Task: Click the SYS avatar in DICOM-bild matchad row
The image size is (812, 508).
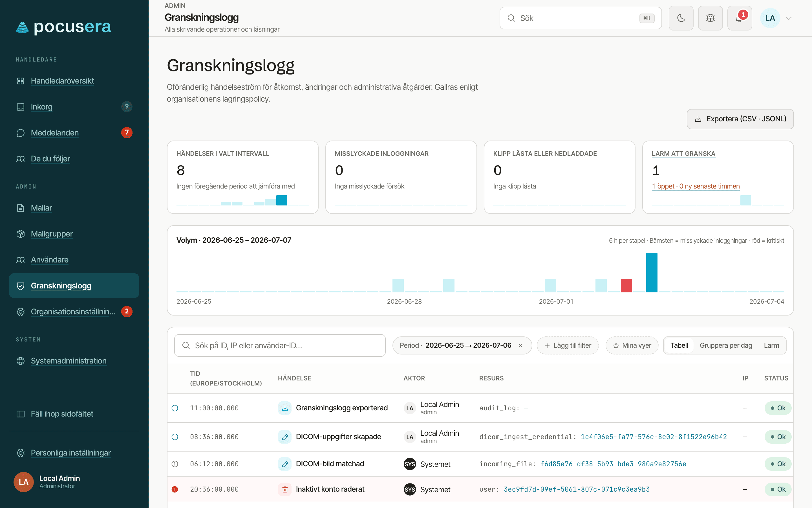Action: (410, 464)
